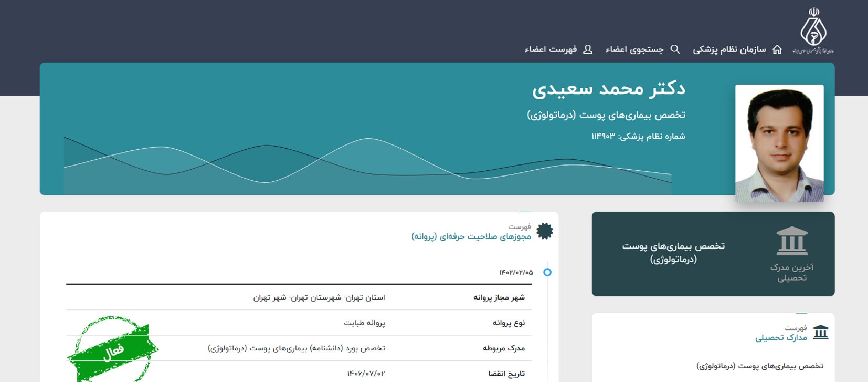Click the person icon for فهرست اعضاء
This screenshot has width=868, height=382.
588,49
